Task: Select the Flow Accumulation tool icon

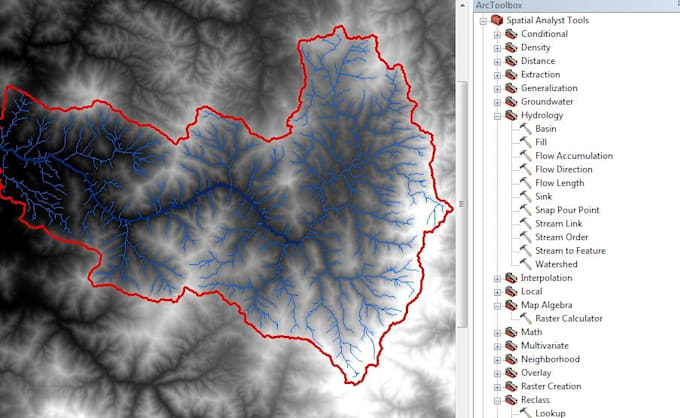Action: [x=526, y=155]
